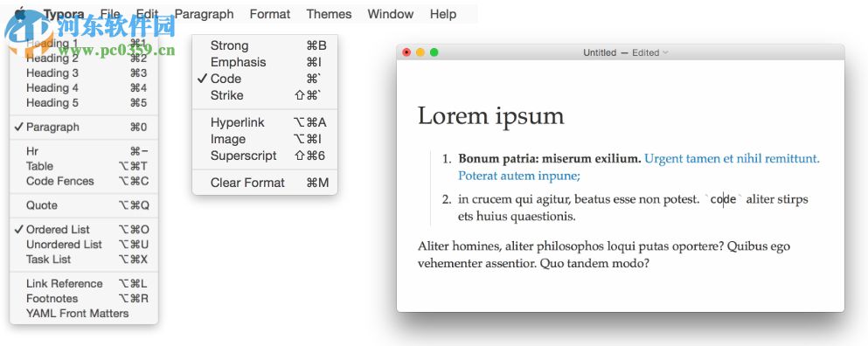Close the Untitled window with red button
The width and height of the screenshot is (868, 346).
pyautogui.click(x=406, y=52)
